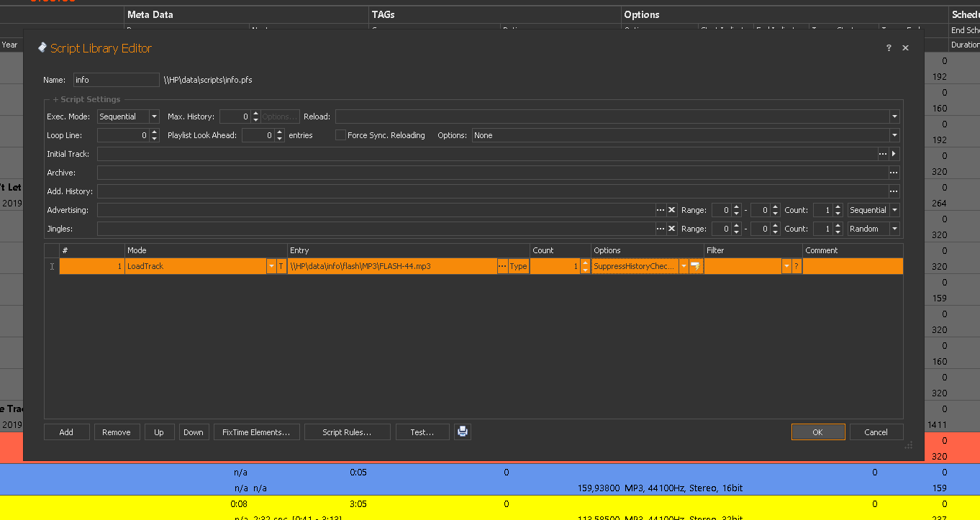This screenshot has width=980, height=520.
Task: Open the Filter dropdown arrow in row 1
Action: click(786, 266)
